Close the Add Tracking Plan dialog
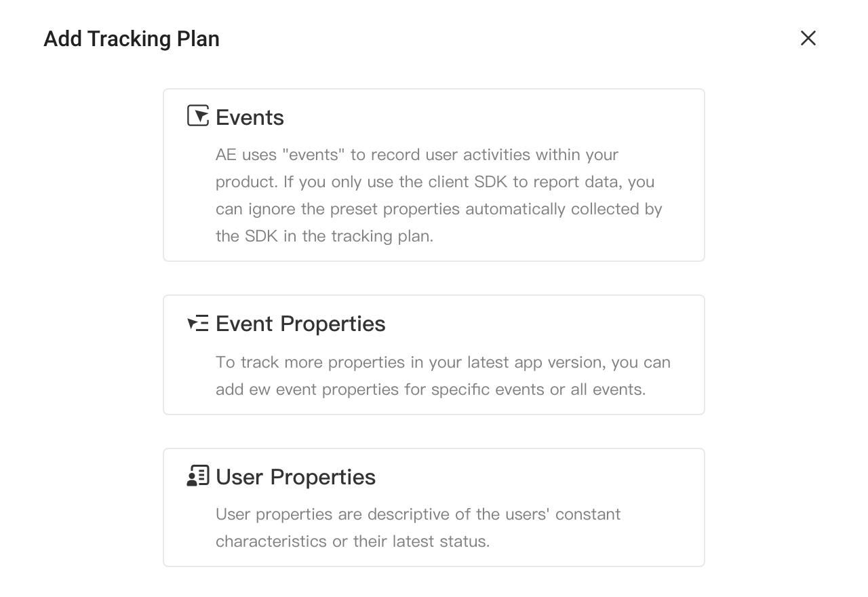The height and width of the screenshot is (597, 868). (x=808, y=38)
